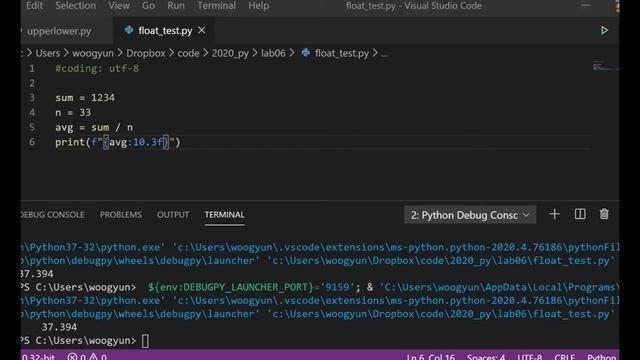
Task: Open the terminal selector dropdown Python Debug Console
Action: 470,215
